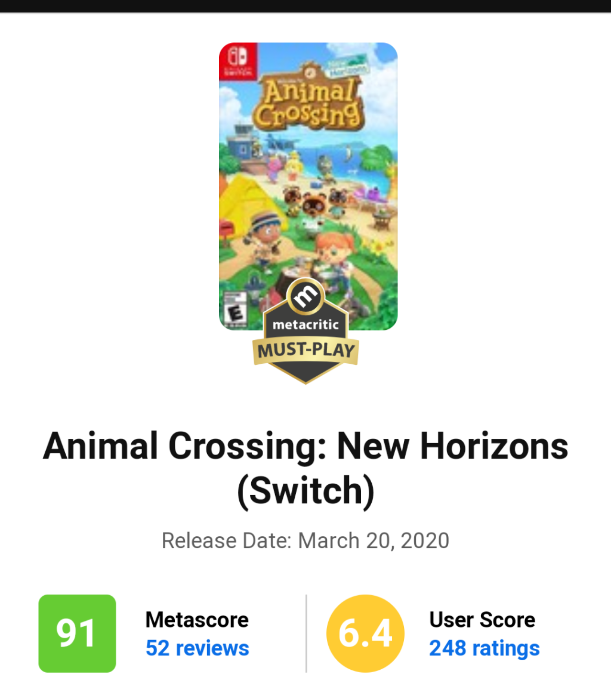Image resolution: width=611 pixels, height=700 pixels.
Task: Open the 248 ratings link
Action: coord(484,648)
